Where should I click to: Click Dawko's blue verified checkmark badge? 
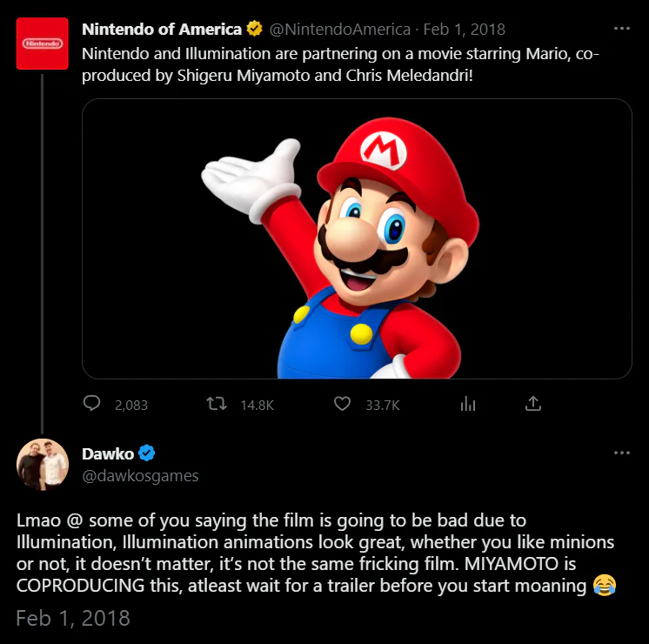coord(147,453)
